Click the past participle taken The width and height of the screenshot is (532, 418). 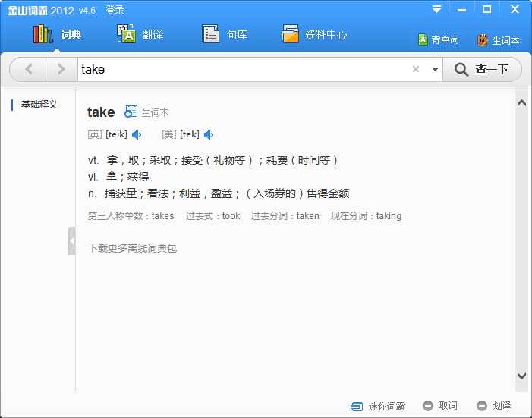307,216
